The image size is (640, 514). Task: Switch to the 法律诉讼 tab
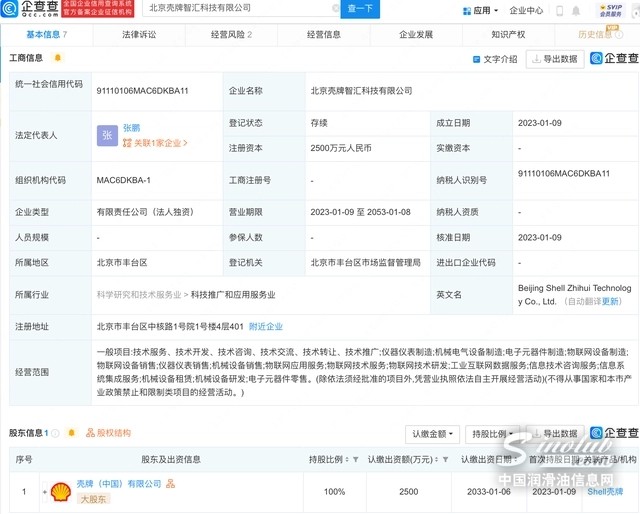click(x=139, y=35)
